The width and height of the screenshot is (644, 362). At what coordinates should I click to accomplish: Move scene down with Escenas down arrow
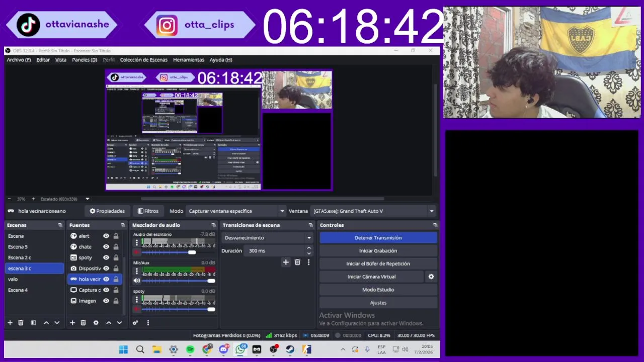pyautogui.click(x=57, y=323)
